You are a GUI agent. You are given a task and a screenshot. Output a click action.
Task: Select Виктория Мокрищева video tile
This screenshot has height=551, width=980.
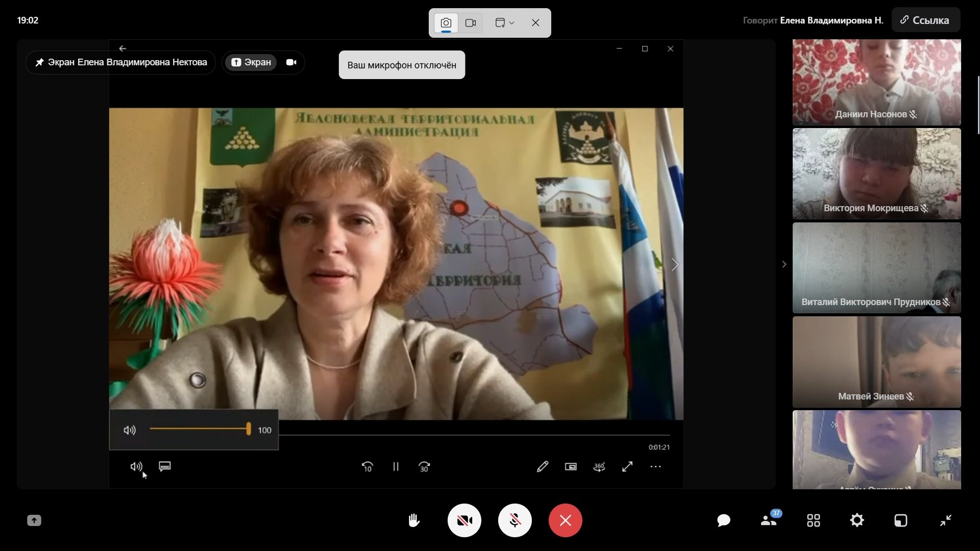pyautogui.click(x=876, y=173)
